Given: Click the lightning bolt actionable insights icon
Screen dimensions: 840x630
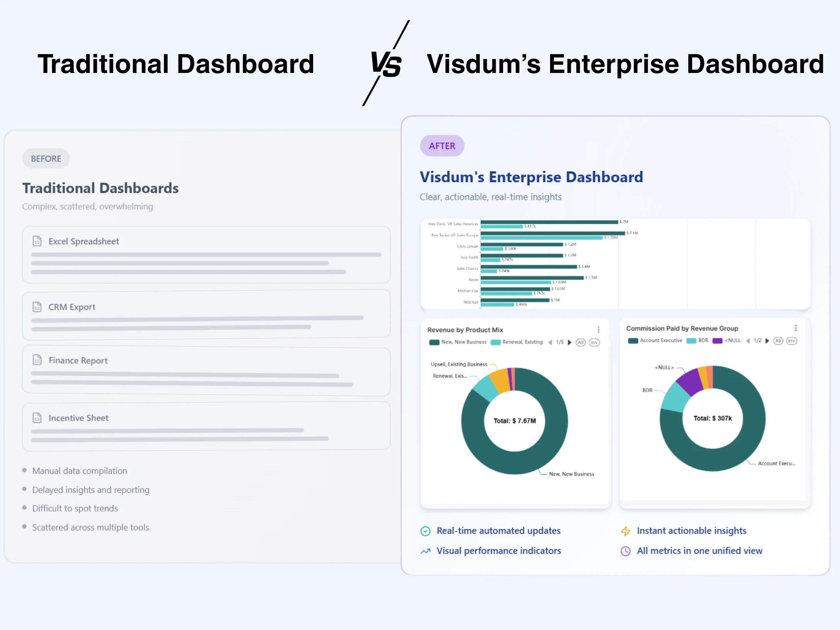Looking at the screenshot, I should coord(625,531).
